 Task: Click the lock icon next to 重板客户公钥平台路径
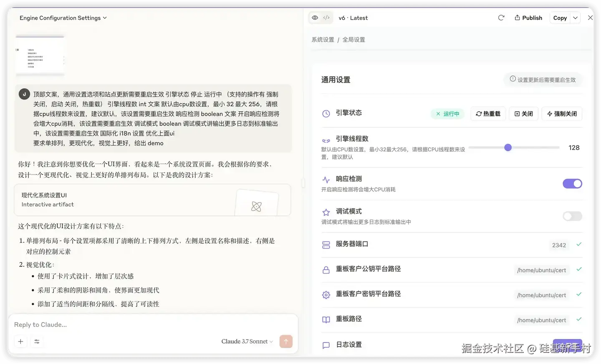point(326,269)
